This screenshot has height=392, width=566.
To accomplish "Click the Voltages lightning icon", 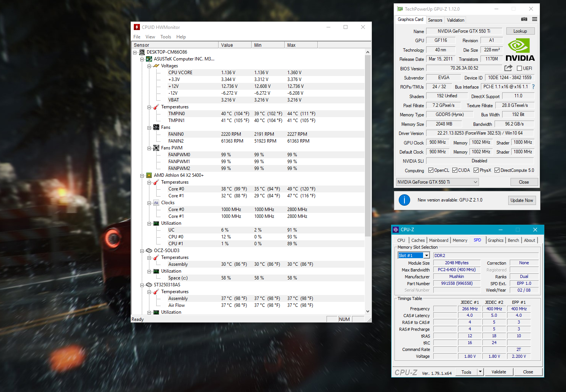I will click(156, 66).
